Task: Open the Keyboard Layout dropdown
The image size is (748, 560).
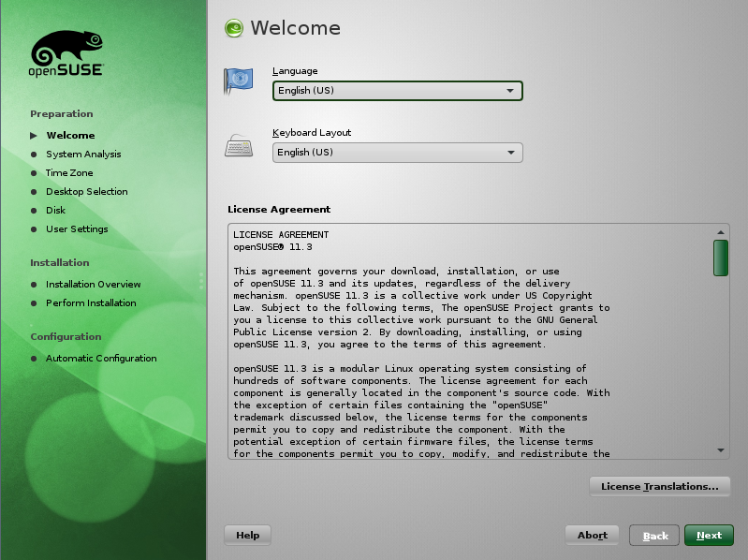Action: click(397, 153)
